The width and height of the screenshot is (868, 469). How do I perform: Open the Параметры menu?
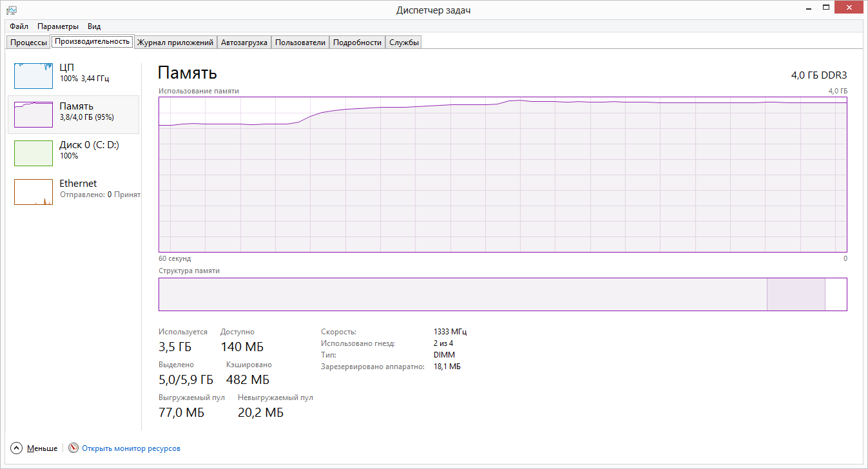coord(58,26)
